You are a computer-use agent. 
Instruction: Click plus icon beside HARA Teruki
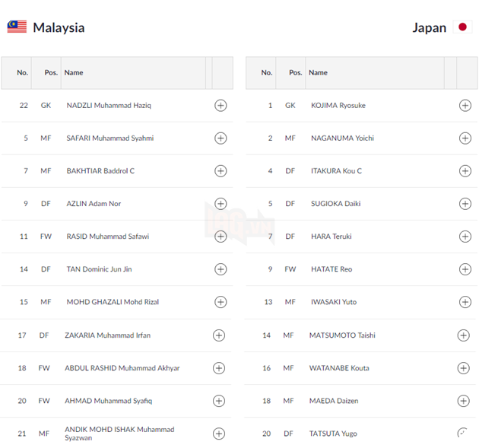(465, 237)
